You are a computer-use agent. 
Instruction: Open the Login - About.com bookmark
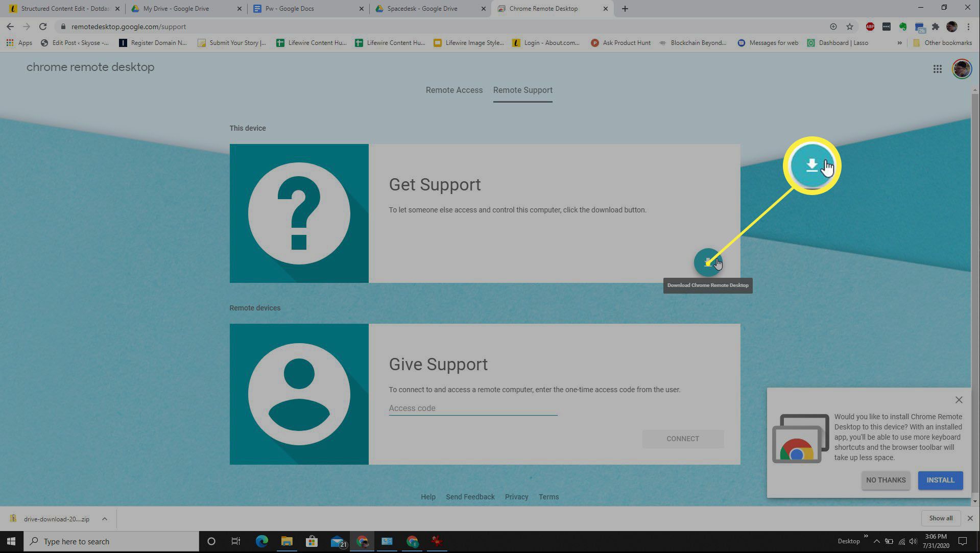click(x=546, y=43)
